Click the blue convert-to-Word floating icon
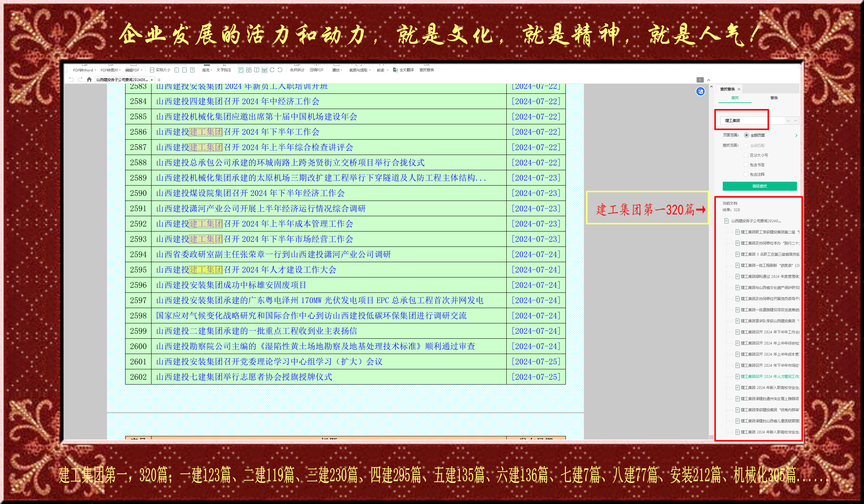Screen dimensions: 864x504 click(700, 91)
